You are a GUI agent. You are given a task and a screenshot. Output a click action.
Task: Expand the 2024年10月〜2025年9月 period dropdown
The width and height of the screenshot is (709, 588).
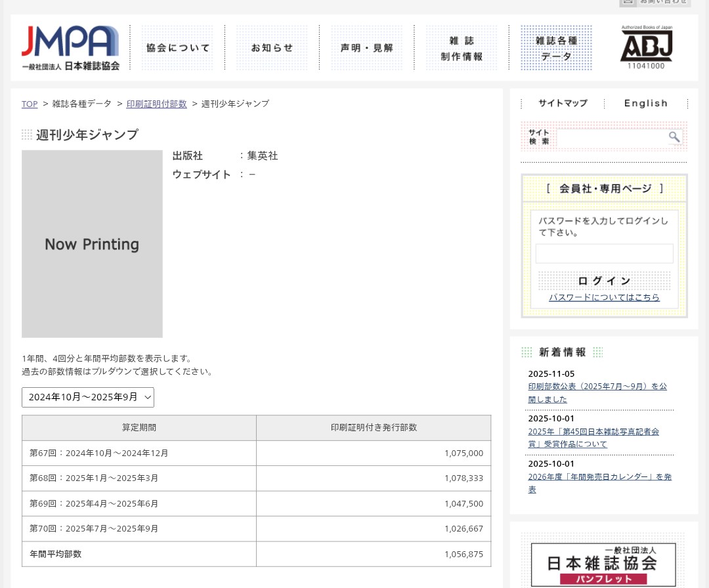88,397
